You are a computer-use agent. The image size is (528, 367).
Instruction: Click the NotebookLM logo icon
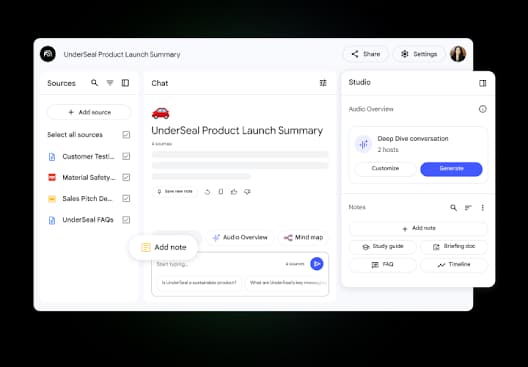48,54
